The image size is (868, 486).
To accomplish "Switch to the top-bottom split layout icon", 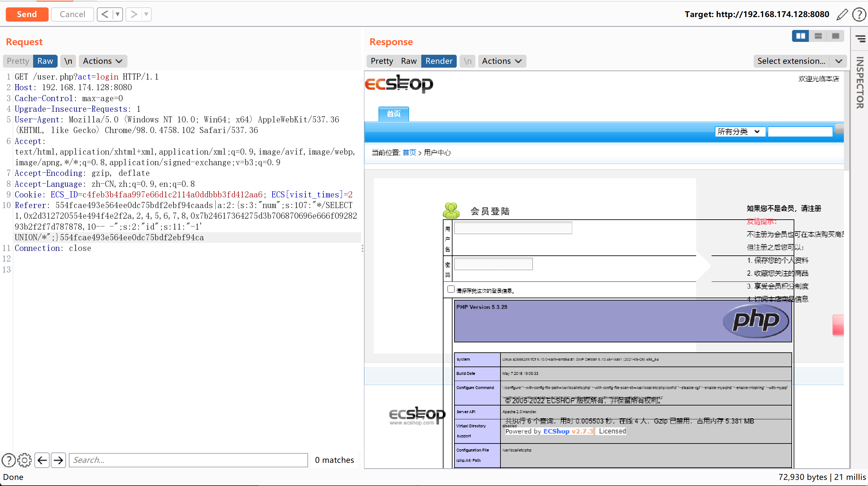I will [818, 36].
